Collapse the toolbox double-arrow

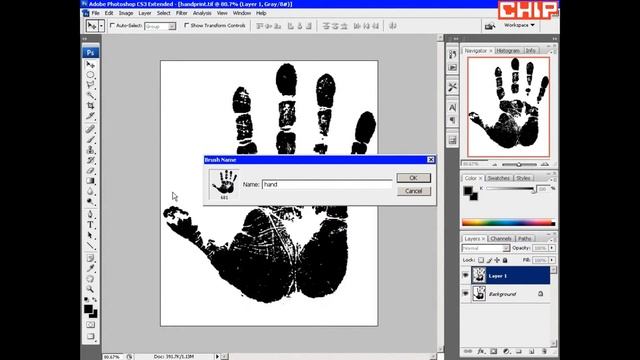pyautogui.click(x=85, y=39)
